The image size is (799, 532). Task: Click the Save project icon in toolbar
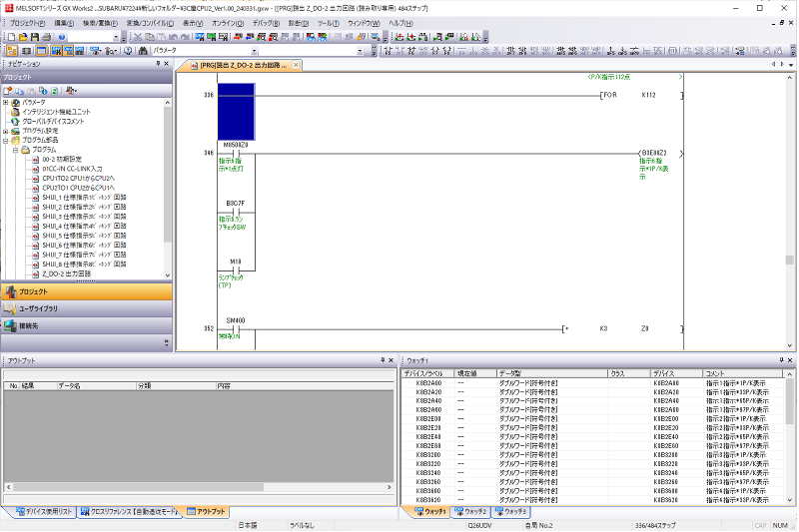tap(32, 37)
